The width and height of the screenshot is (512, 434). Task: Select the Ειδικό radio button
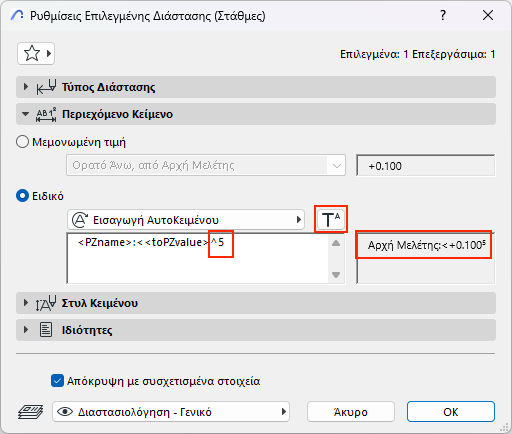pos(22,196)
